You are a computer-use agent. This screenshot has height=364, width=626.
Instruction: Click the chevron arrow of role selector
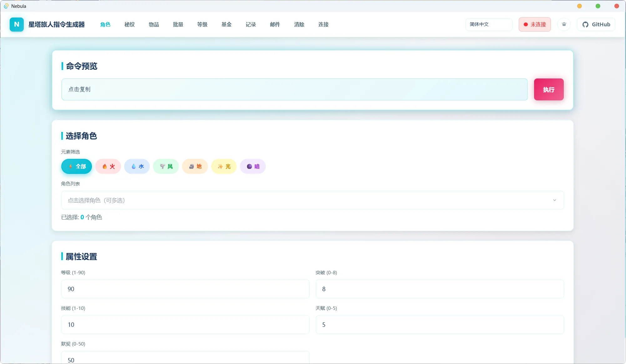[x=554, y=200]
